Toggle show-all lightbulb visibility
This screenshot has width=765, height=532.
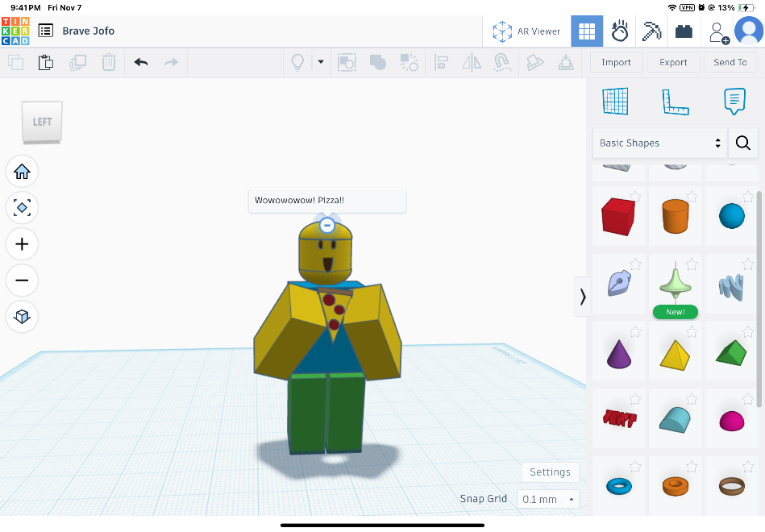coord(297,62)
